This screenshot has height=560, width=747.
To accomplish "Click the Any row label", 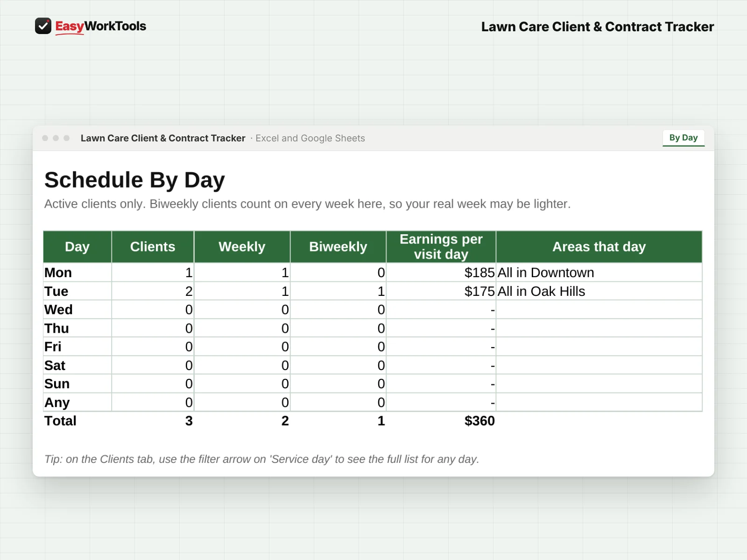I will click(x=57, y=402).
